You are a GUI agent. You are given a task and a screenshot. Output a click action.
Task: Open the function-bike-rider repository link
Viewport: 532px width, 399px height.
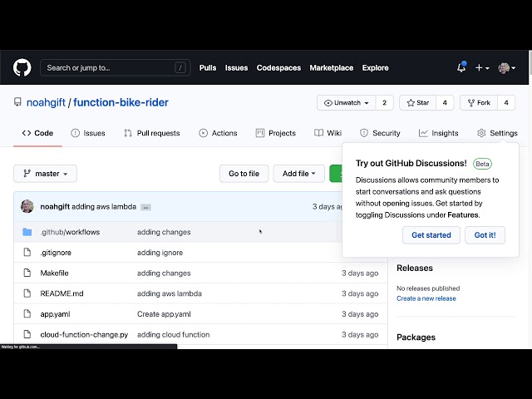click(121, 102)
